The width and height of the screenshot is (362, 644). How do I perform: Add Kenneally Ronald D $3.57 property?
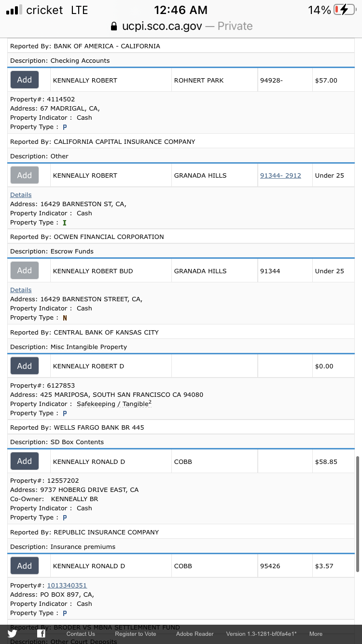tap(25, 565)
